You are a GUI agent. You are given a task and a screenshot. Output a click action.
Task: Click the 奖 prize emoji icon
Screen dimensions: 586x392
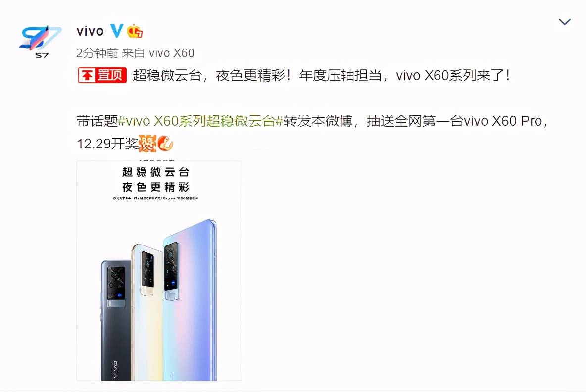147,144
